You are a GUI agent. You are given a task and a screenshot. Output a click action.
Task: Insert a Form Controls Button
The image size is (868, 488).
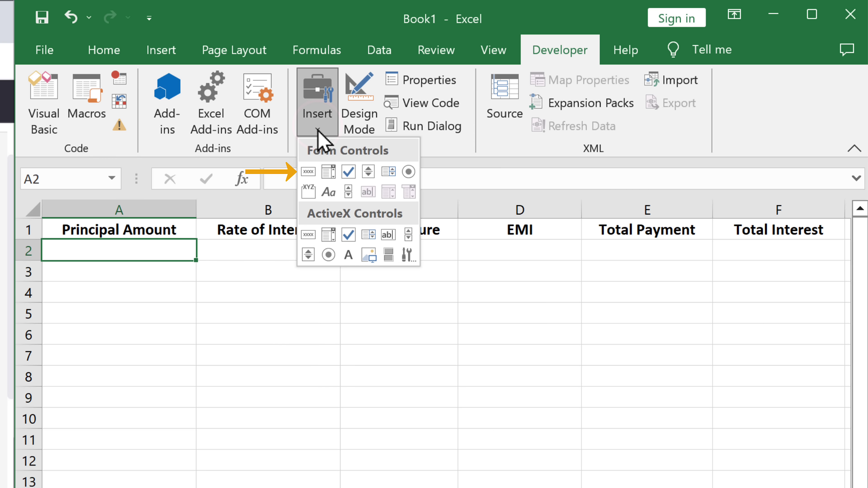pos(308,172)
